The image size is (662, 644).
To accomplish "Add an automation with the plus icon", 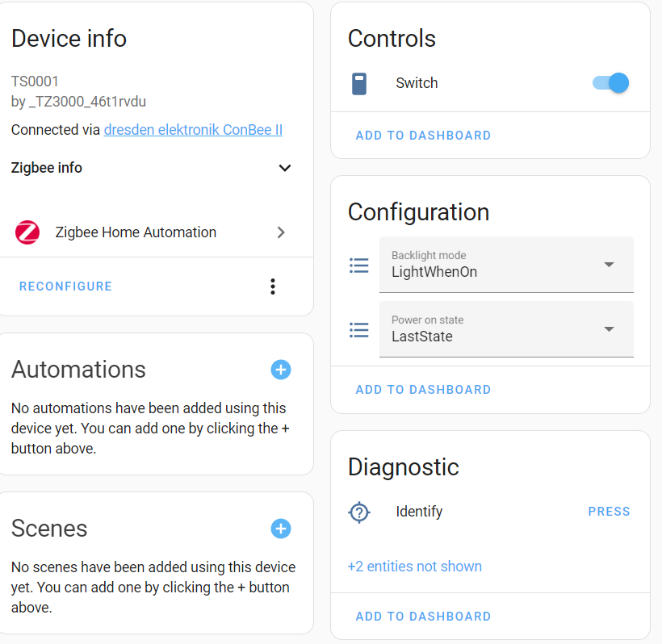I will (280, 370).
